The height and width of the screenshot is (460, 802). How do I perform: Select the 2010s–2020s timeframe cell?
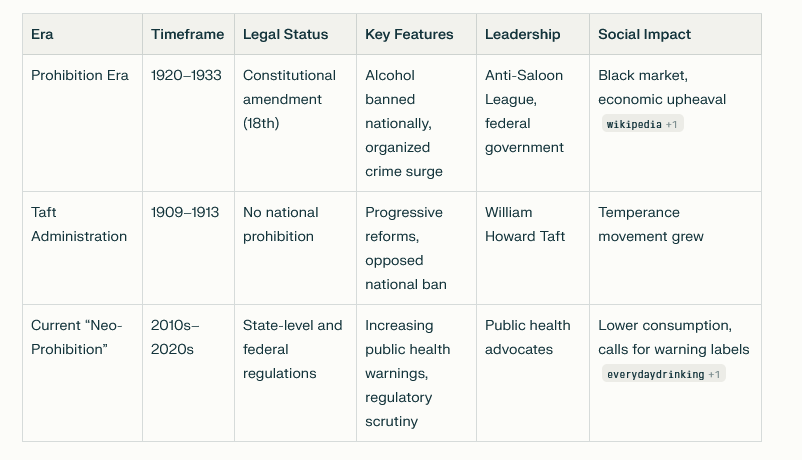pos(188,373)
